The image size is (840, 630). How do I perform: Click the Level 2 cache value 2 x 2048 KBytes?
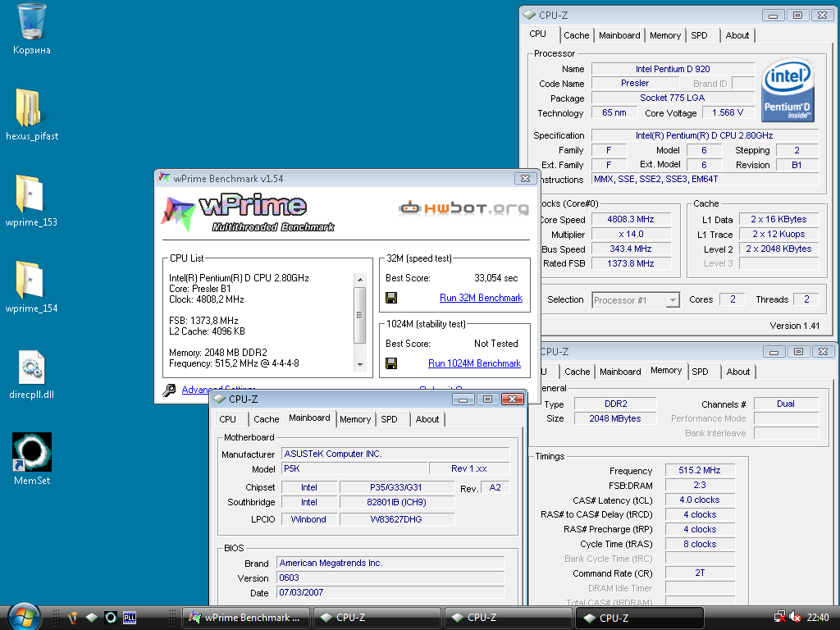point(779,249)
